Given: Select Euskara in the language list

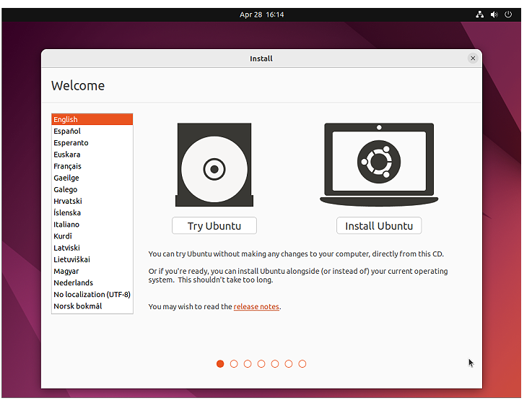Looking at the screenshot, I should 92,155.
